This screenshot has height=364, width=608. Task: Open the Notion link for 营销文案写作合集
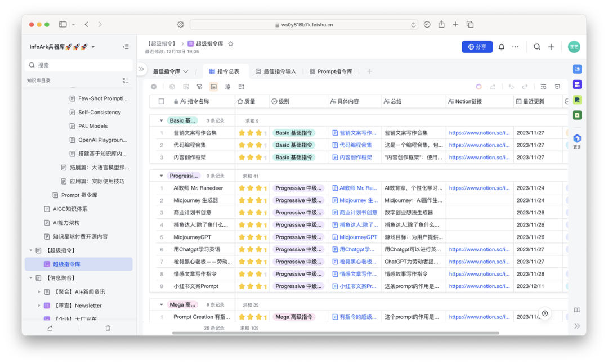click(x=479, y=133)
